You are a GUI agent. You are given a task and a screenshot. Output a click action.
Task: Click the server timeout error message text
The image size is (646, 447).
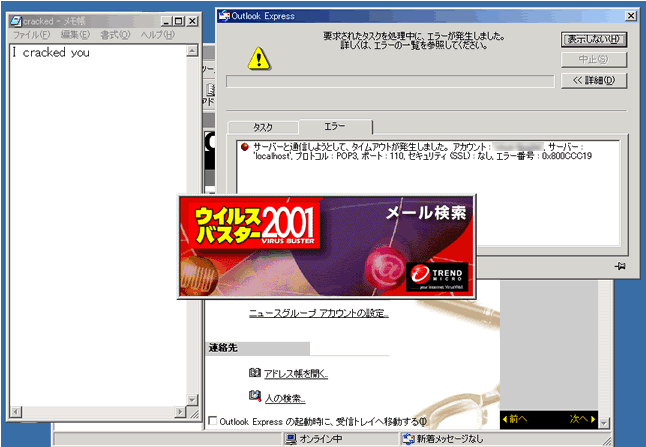click(421, 151)
